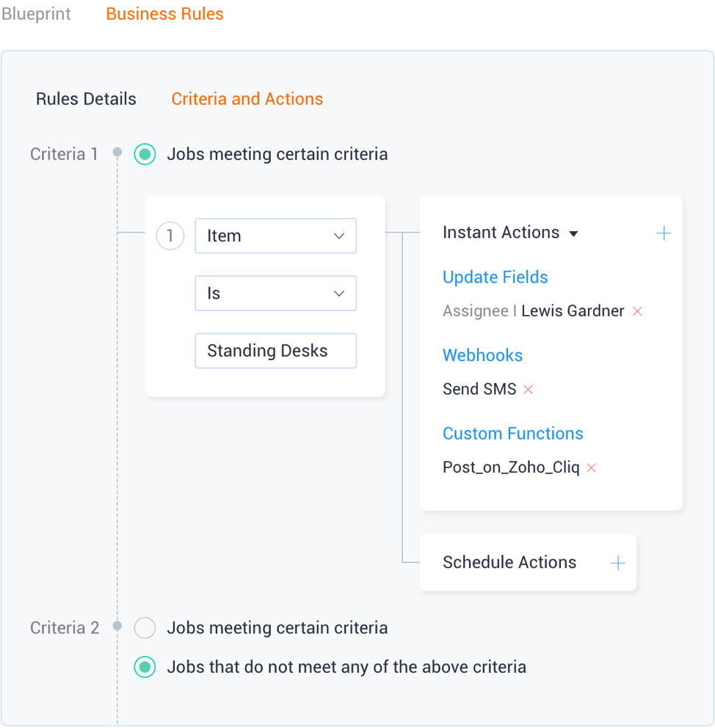Click the Criteria 2 label
The width and height of the screenshot is (715, 728).
click(65, 627)
